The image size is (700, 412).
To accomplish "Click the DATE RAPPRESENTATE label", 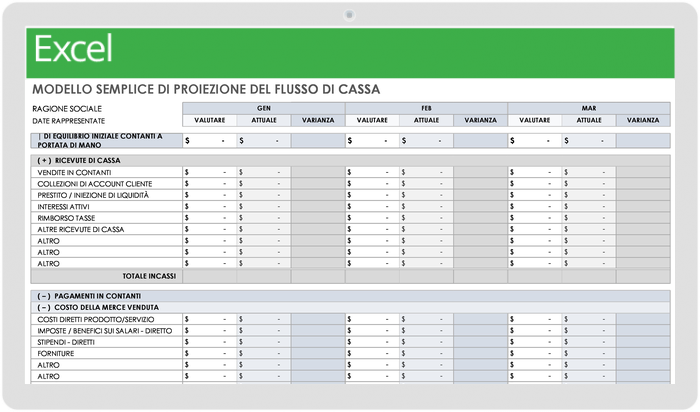I will (x=69, y=121).
